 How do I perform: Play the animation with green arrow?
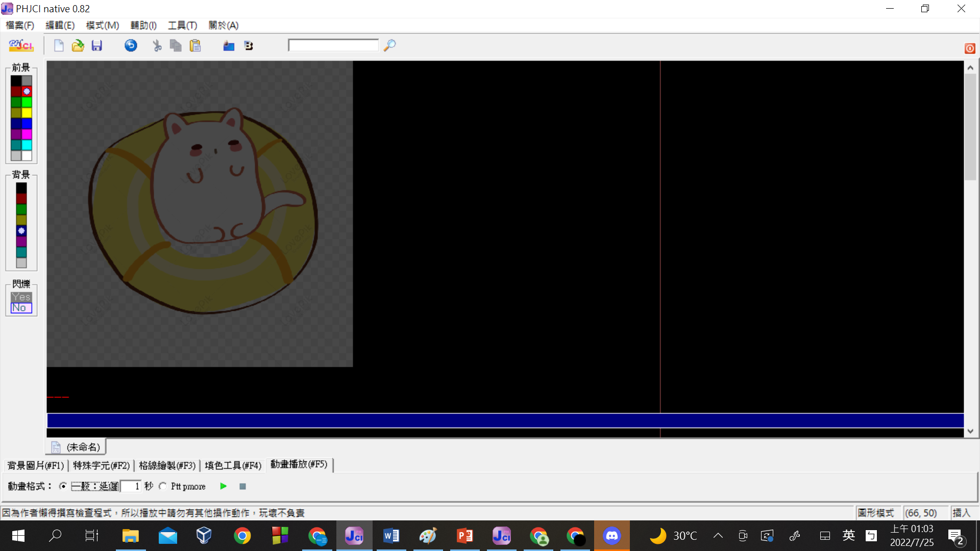pos(223,486)
